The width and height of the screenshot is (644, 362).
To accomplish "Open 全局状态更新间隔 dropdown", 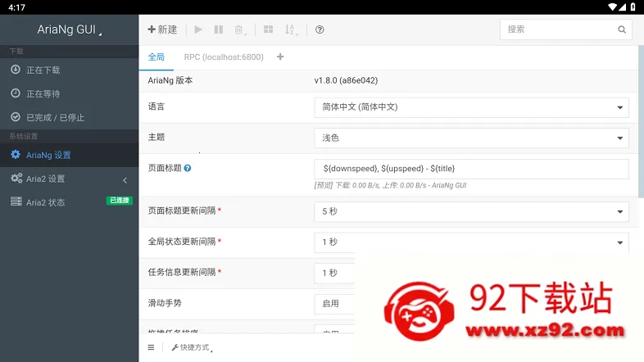I will (471, 242).
